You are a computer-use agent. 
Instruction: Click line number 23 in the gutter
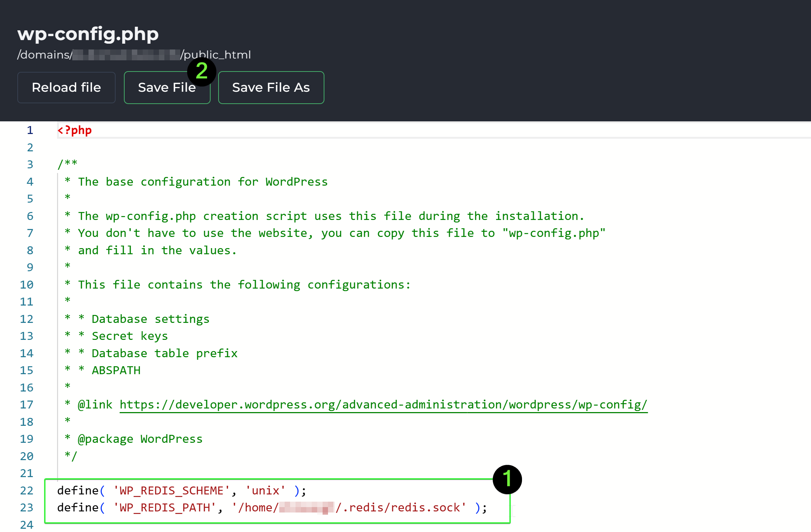(x=27, y=507)
